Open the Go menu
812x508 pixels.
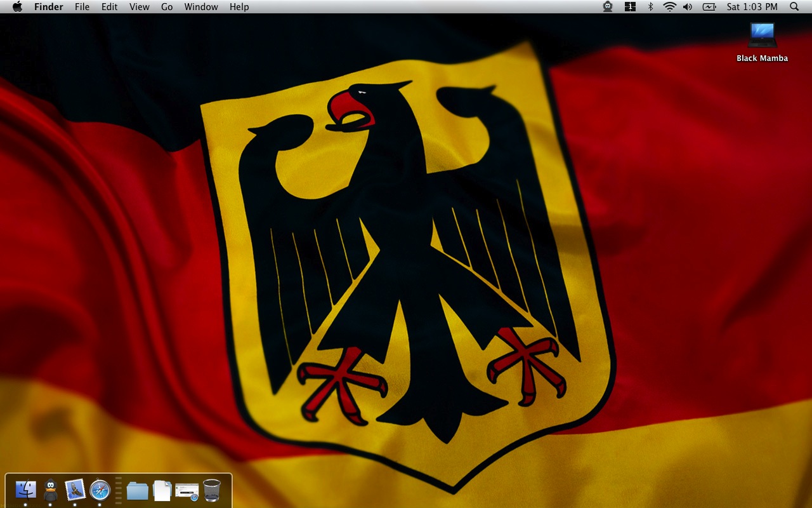click(167, 7)
